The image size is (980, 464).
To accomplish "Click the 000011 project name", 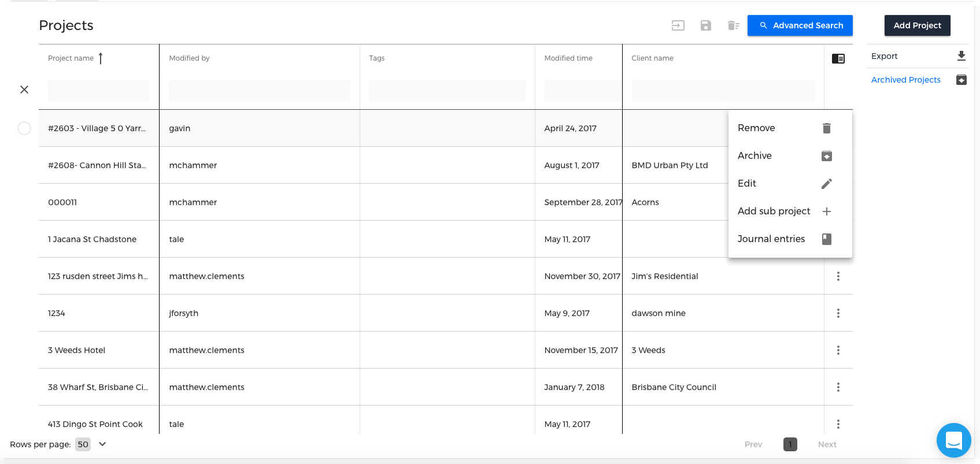I will point(62,202).
